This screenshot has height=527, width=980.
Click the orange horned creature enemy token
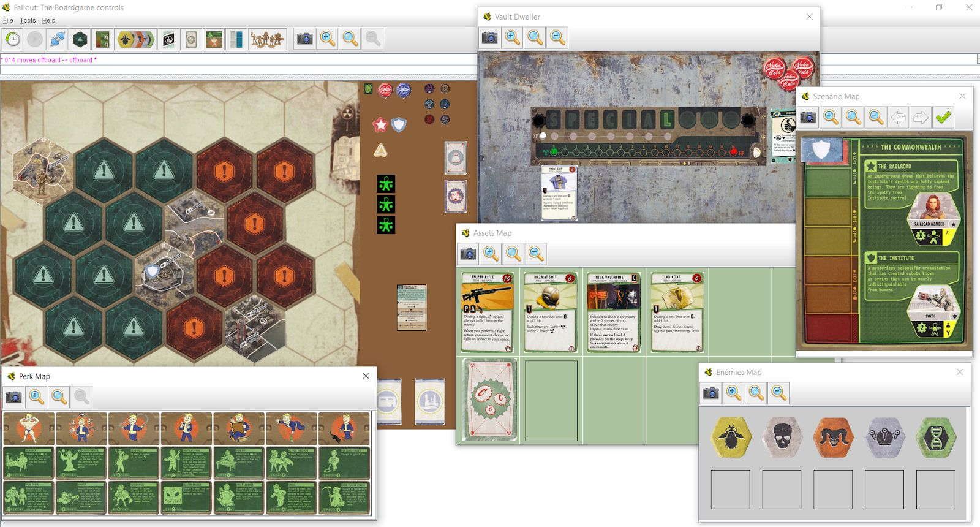tap(833, 437)
